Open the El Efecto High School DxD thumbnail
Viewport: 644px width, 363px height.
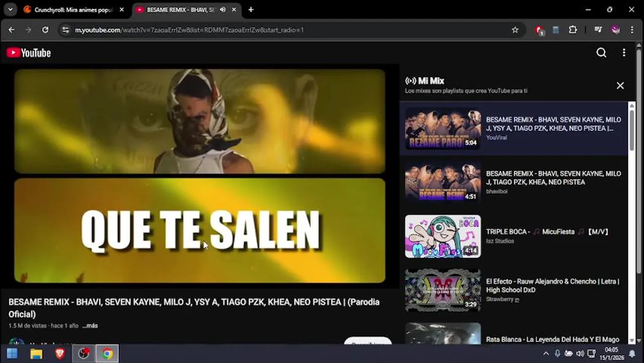tap(443, 290)
